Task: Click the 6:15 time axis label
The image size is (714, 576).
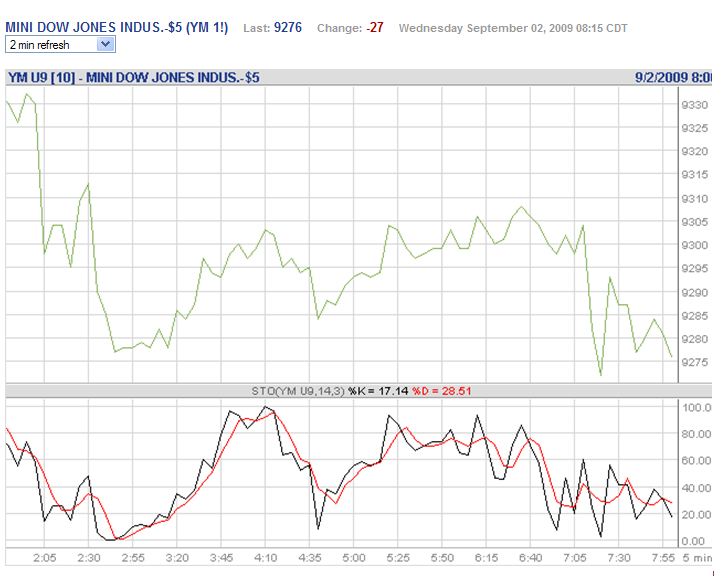Action: 486,558
